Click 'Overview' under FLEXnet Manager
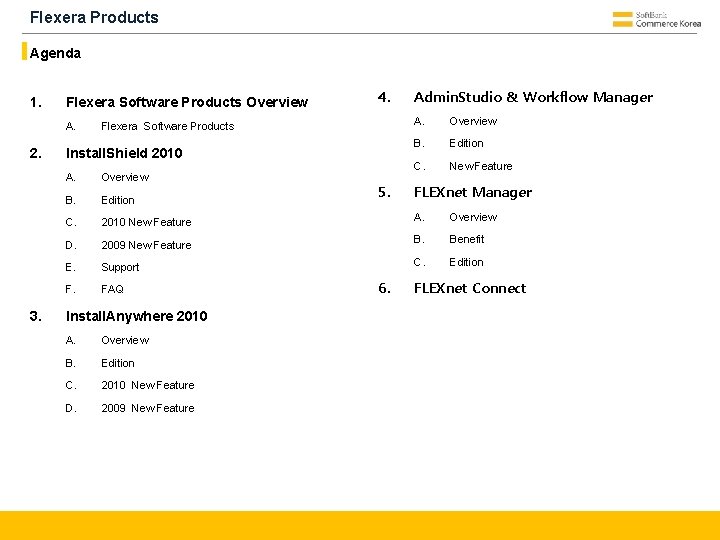 click(473, 217)
